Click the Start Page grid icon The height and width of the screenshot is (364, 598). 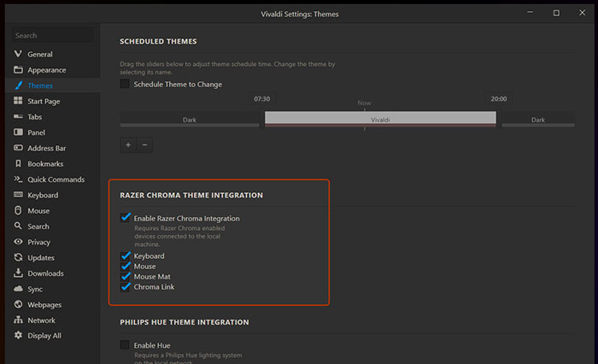(x=18, y=100)
